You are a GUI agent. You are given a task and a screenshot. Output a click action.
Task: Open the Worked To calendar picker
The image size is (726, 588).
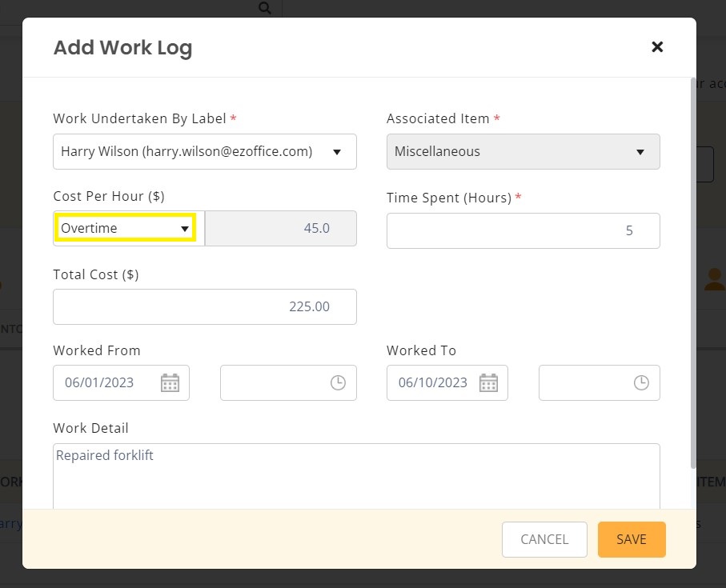(x=487, y=382)
